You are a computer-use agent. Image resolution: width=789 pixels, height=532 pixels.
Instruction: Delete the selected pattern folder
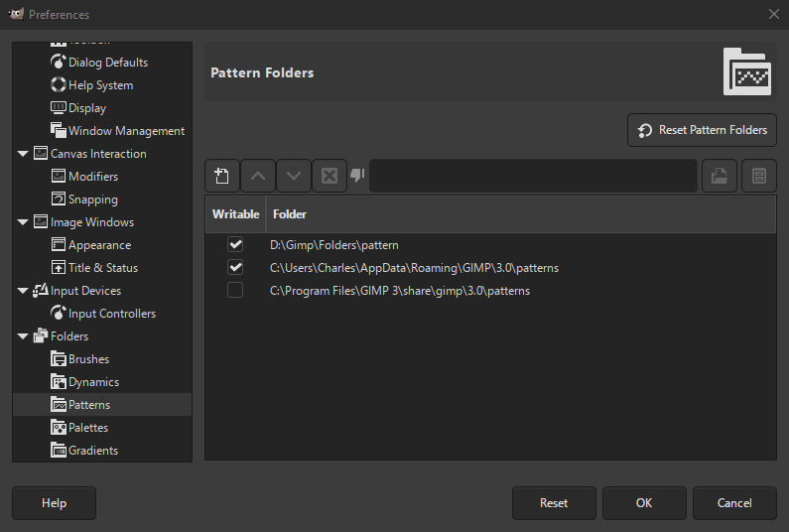coord(329,177)
